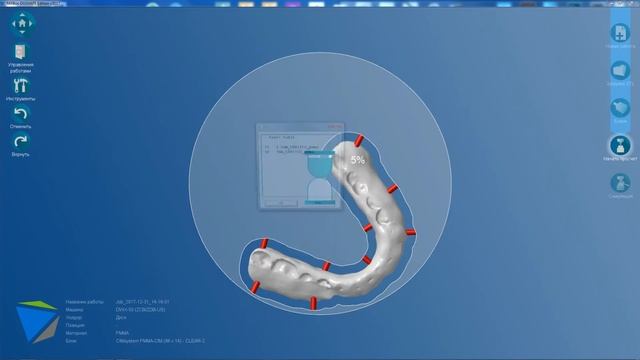Open the blank selection icon in right sidebar
Image resolution: width=640 pixels, height=360 pixels.
click(620, 108)
